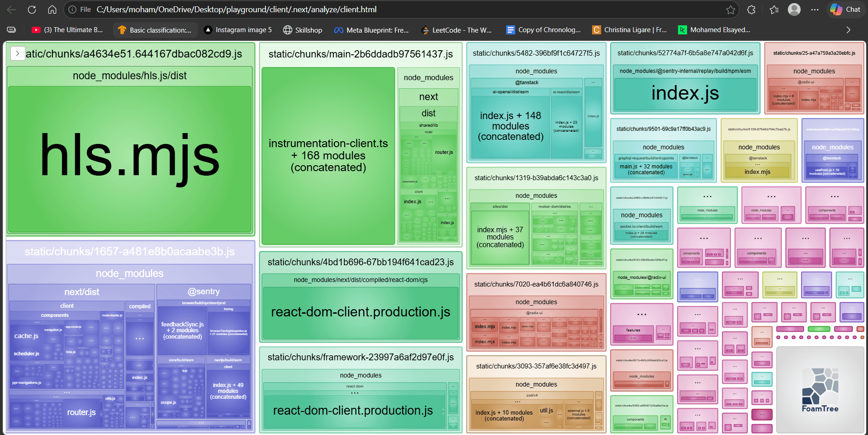Click the tab actions icon left of bookmarks
This screenshot has width=868, height=435.
point(12,30)
